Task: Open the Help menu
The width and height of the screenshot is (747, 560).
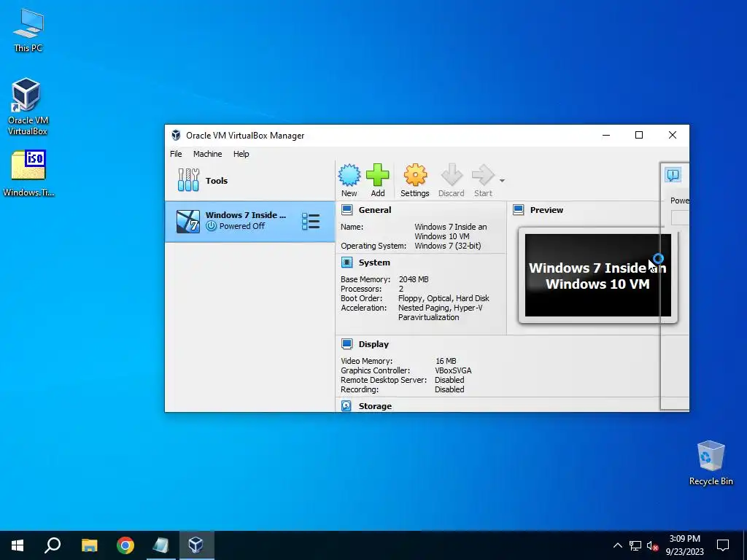Action: 241,154
